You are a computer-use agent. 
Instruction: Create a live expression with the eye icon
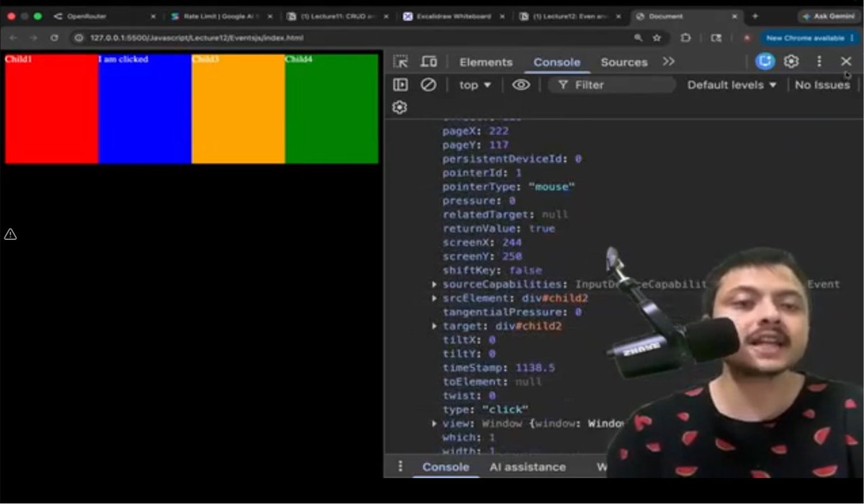tap(521, 85)
